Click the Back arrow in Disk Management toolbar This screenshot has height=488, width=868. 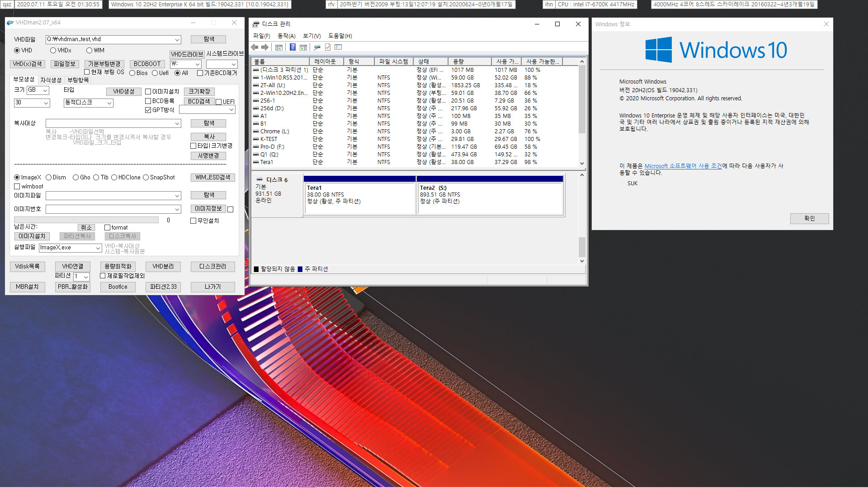coord(255,47)
